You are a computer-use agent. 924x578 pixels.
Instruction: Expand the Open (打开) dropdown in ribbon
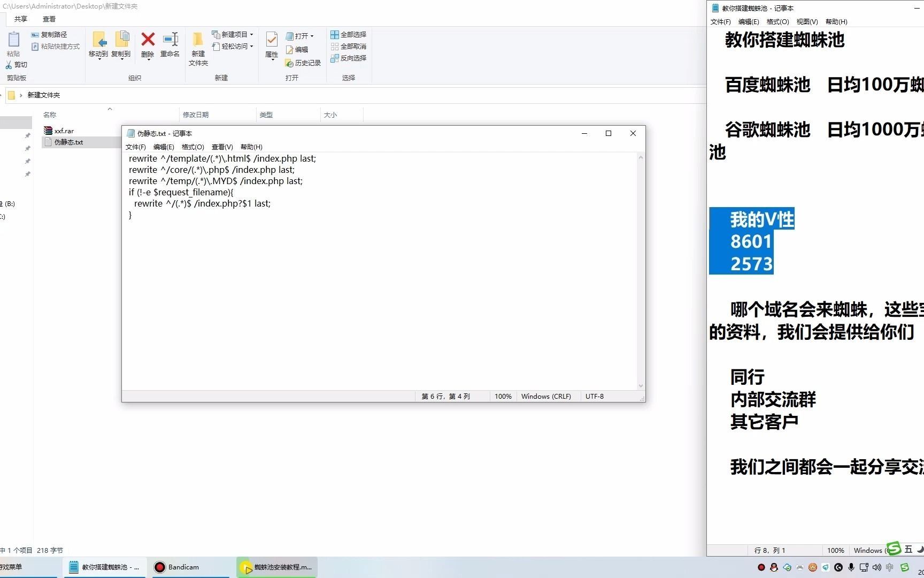[x=312, y=36]
